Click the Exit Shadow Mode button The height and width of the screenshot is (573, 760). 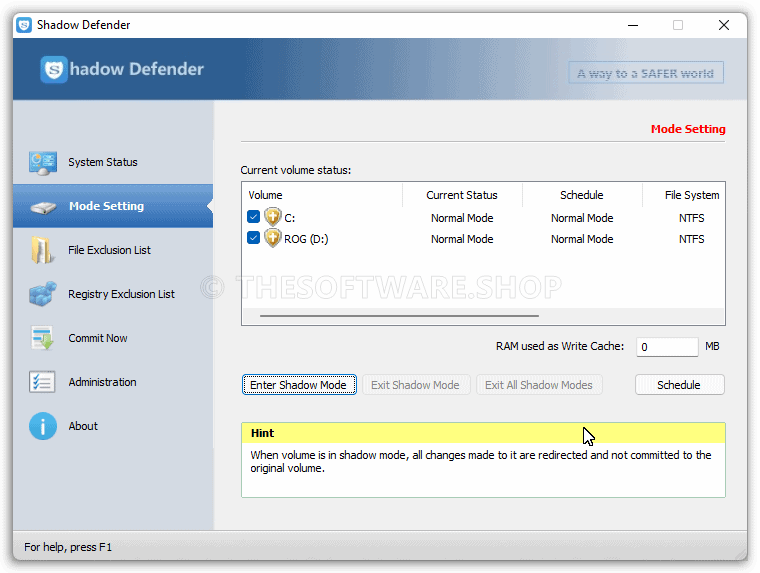coord(416,385)
